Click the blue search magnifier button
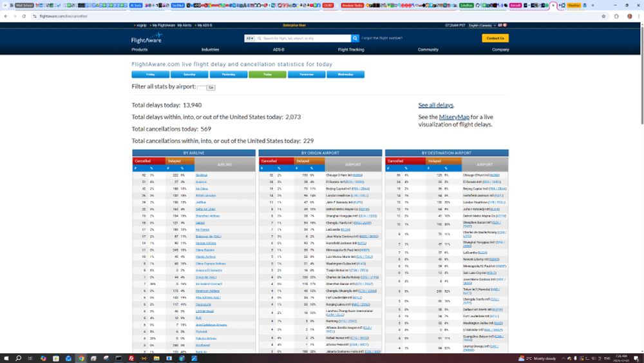 tap(355, 38)
